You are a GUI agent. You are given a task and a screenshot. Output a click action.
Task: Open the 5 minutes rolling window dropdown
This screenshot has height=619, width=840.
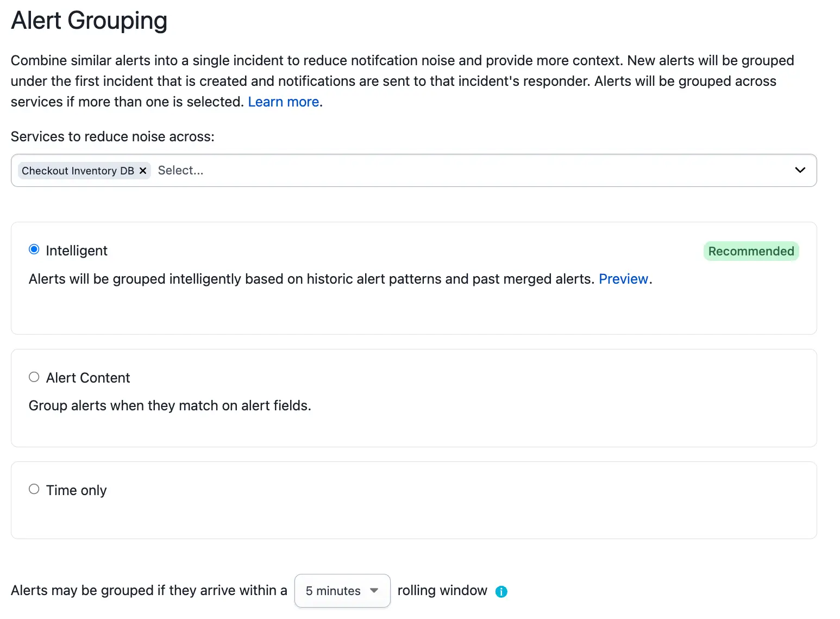pos(342,591)
